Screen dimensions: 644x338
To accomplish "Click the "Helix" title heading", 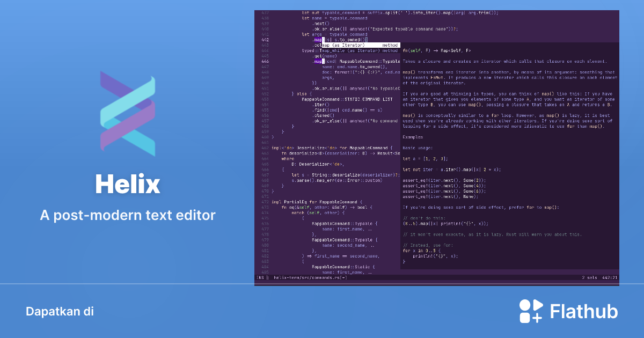I will pyautogui.click(x=127, y=183).
